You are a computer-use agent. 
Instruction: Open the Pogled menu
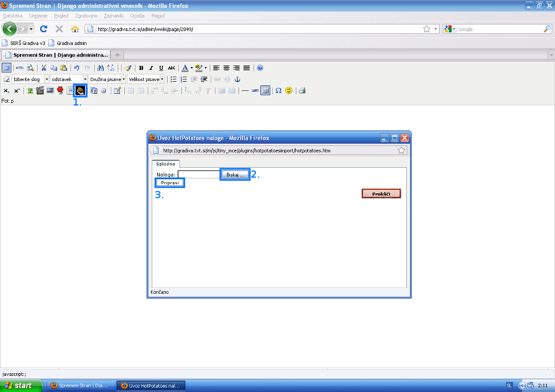pos(61,16)
